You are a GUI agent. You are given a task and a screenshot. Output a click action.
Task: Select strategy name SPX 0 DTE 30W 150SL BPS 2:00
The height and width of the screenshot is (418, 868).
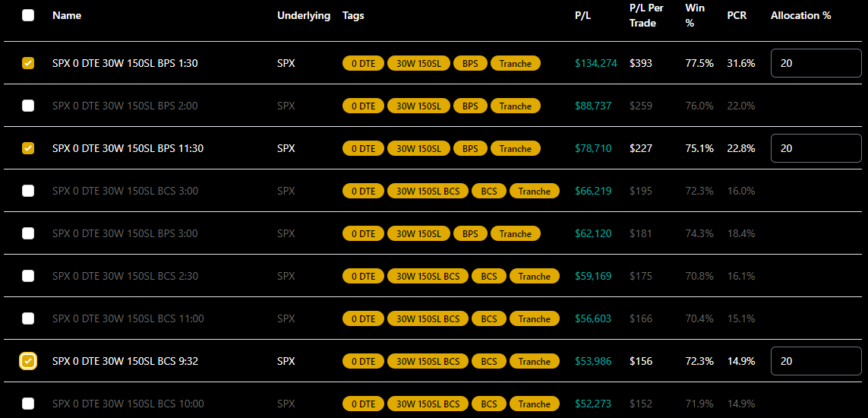125,106
